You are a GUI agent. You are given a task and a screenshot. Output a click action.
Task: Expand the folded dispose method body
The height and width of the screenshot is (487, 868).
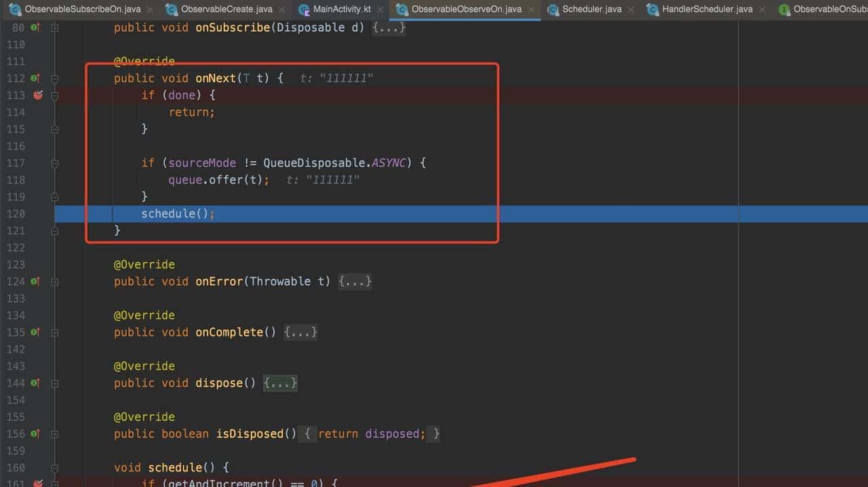click(x=280, y=383)
